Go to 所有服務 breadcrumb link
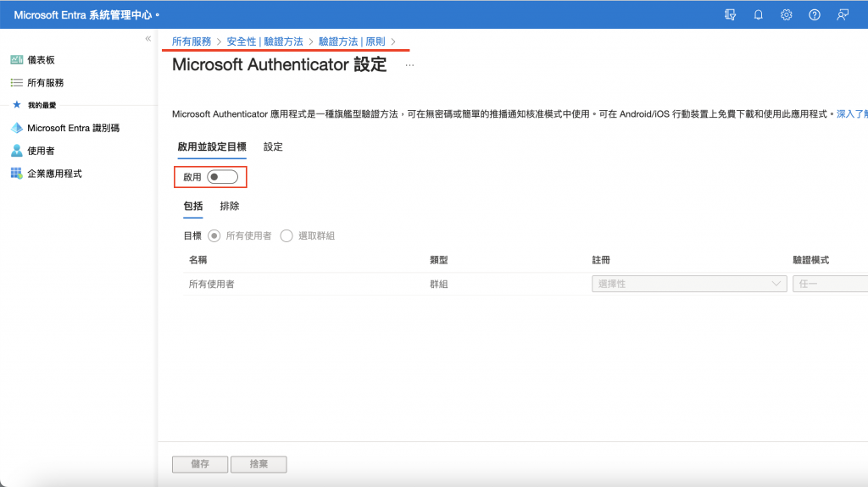Image resolution: width=868 pixels, height=487 pixels. (x=192, y=42)
